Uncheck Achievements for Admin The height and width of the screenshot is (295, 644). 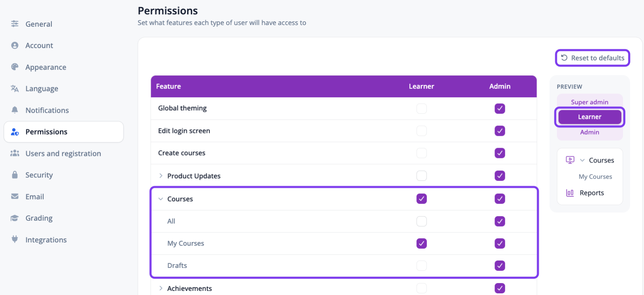tap(500, 288)
